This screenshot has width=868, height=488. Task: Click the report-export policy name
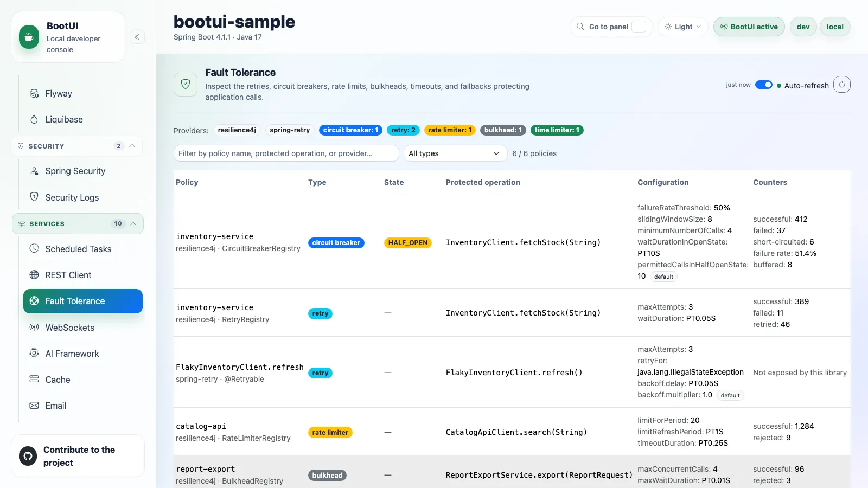[206, 469]
